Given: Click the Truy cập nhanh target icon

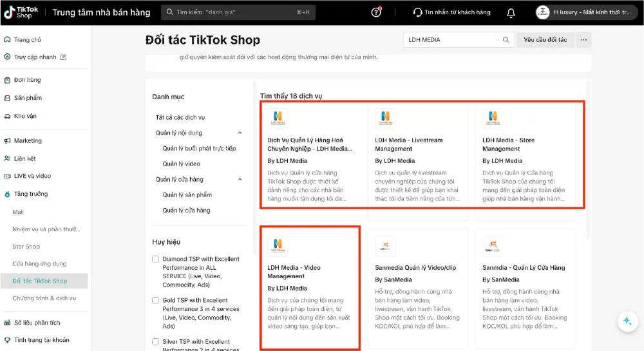Looking at the screenshot, I should click(7, 57).
